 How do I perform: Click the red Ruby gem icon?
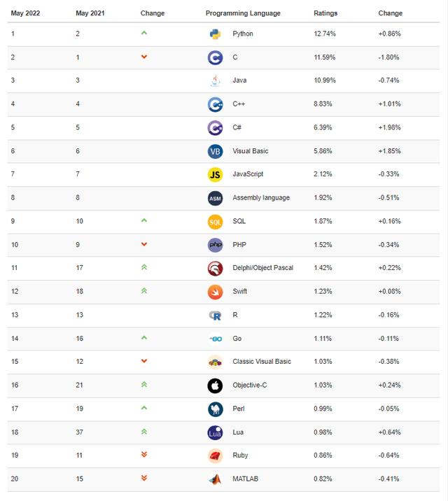(215, 456)
